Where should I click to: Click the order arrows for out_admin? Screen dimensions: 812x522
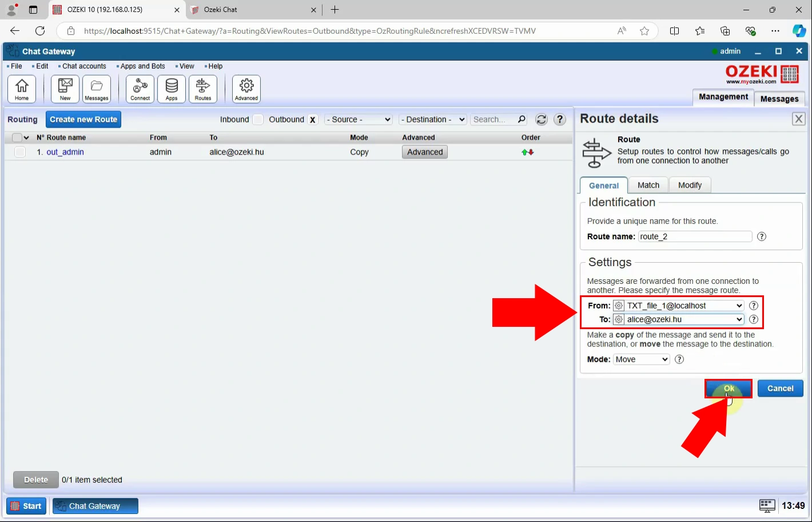[x=528, y=152]
